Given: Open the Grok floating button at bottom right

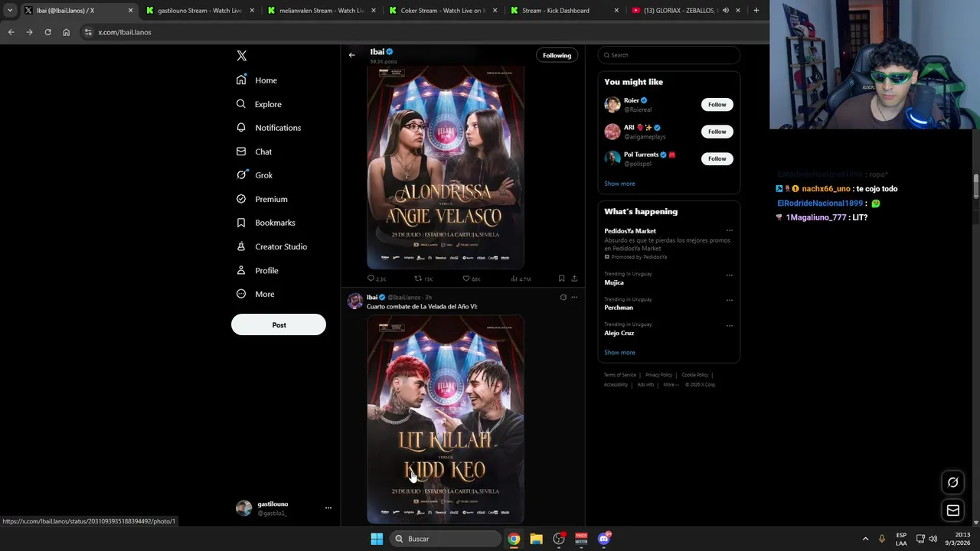Looking at the screenshot, I should 952,483.
